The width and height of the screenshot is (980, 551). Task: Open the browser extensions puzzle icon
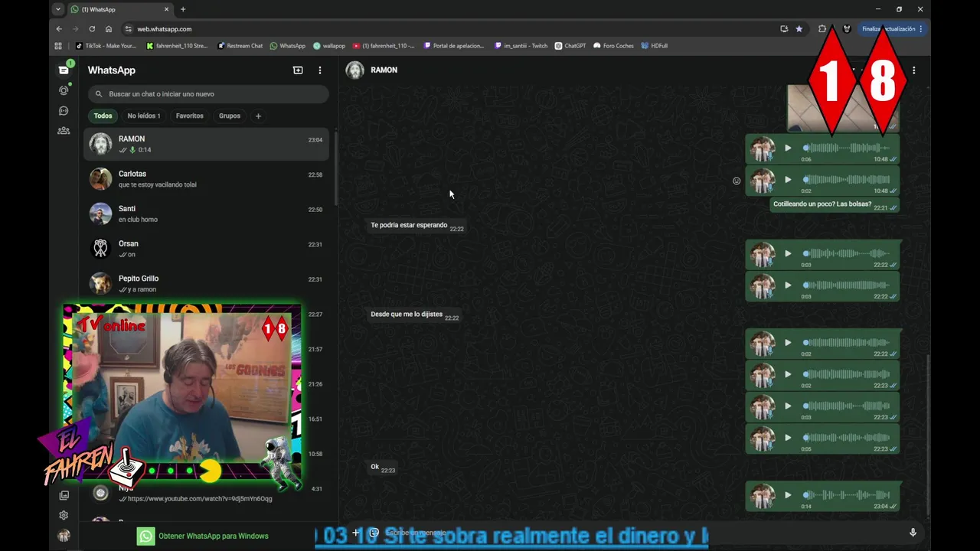pos(822,29)
